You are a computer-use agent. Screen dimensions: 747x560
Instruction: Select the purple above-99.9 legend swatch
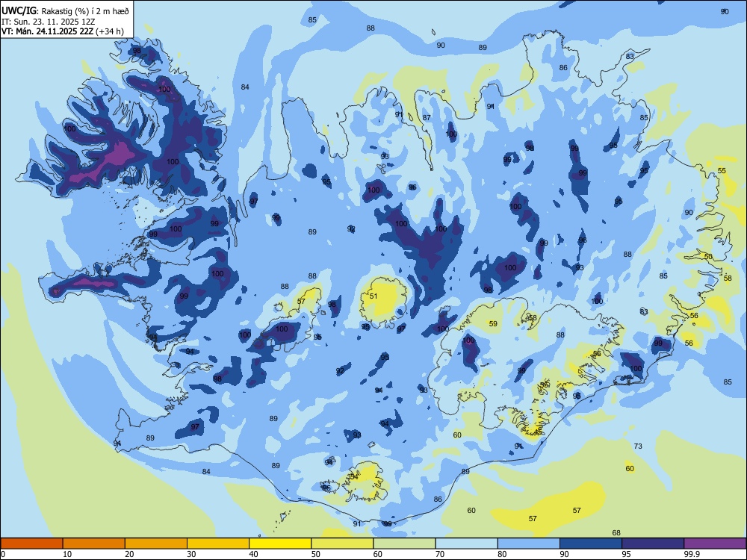715,544
